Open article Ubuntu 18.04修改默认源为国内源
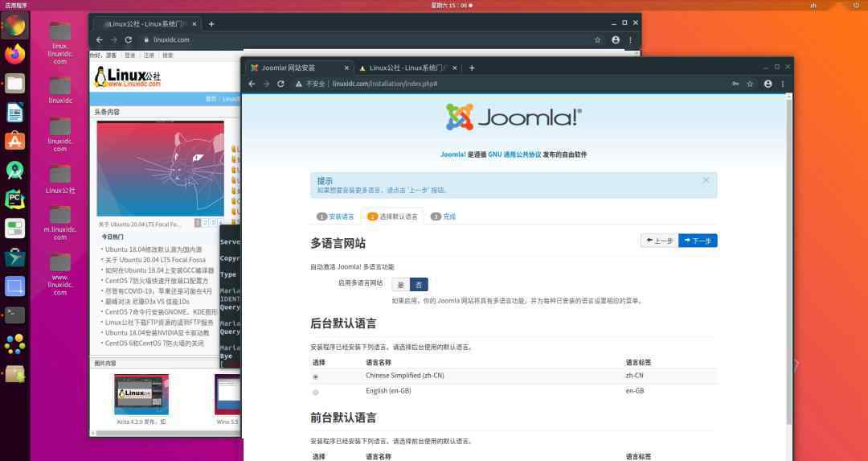 coord(154,249)
